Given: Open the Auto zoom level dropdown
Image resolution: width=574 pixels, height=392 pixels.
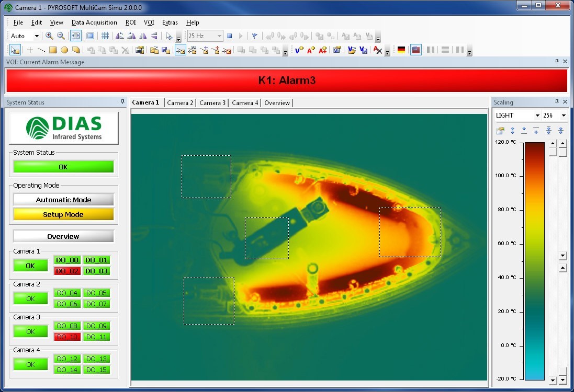Looking at the screenshot, I should click(37, 36).
